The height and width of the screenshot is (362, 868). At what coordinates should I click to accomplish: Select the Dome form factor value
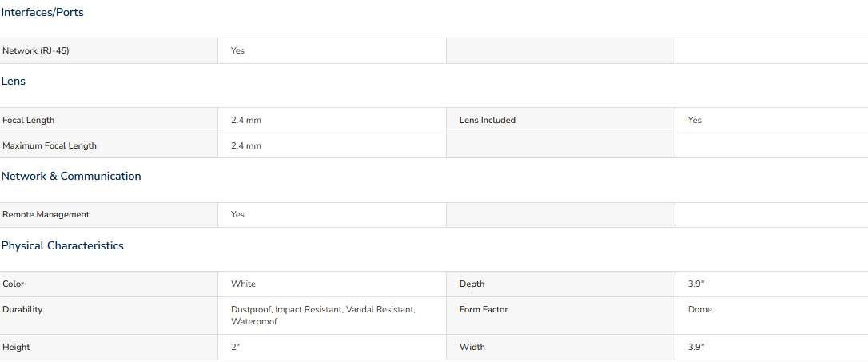click(x=699, y=310)
